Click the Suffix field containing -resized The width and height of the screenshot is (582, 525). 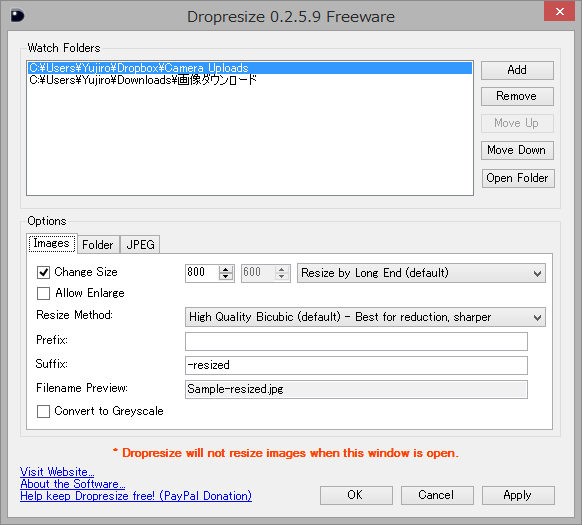[356, 365]
